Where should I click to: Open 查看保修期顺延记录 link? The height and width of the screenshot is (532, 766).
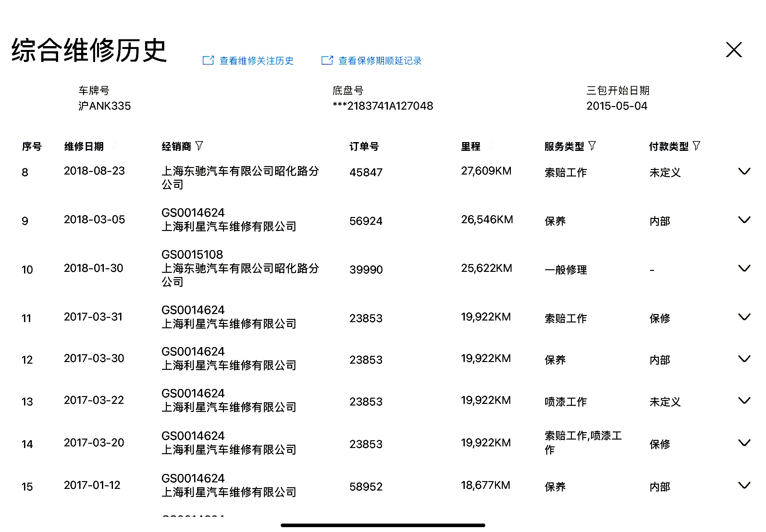[x=379, y=61]
